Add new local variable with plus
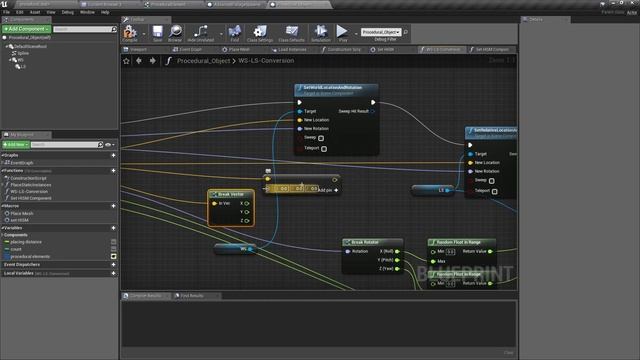The width and height of the screenshot is (640, 360). click(113, 273)
